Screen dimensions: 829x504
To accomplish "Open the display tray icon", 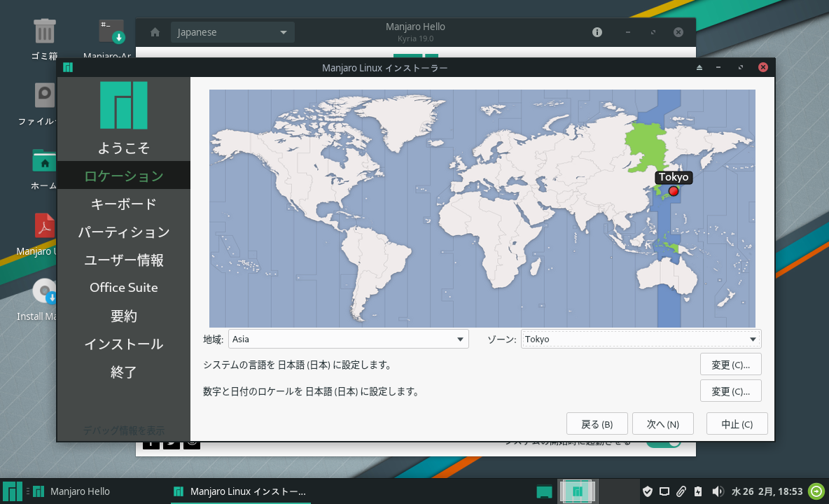I will tap(664, 492).
